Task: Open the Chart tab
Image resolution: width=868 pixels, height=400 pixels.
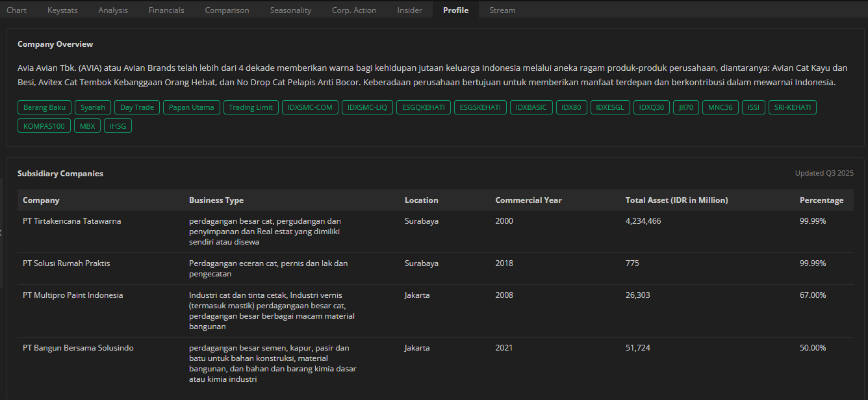Action: point(16,10)
